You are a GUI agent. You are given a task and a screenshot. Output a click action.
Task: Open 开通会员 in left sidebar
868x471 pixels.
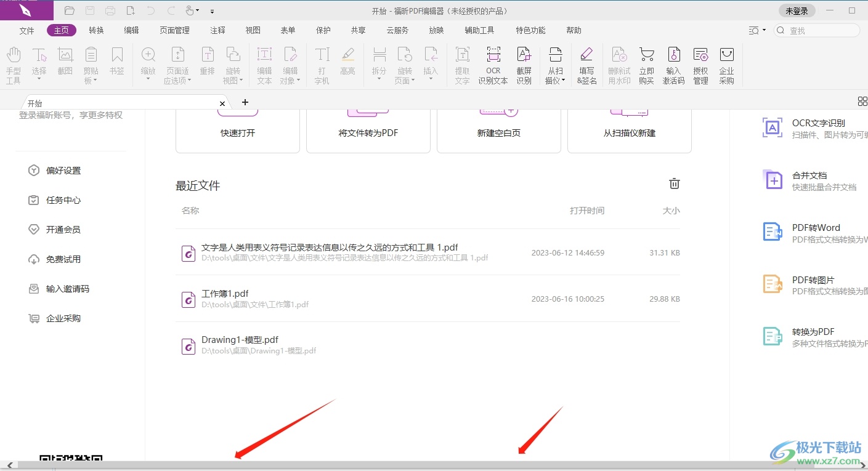pos(55,230)
